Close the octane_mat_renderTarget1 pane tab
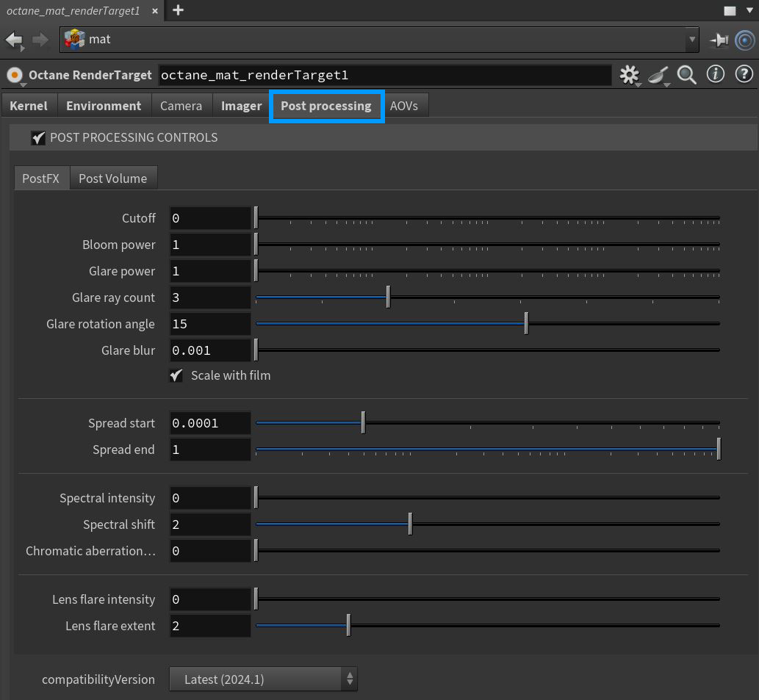The image size is (759, 700). point(155,11)
